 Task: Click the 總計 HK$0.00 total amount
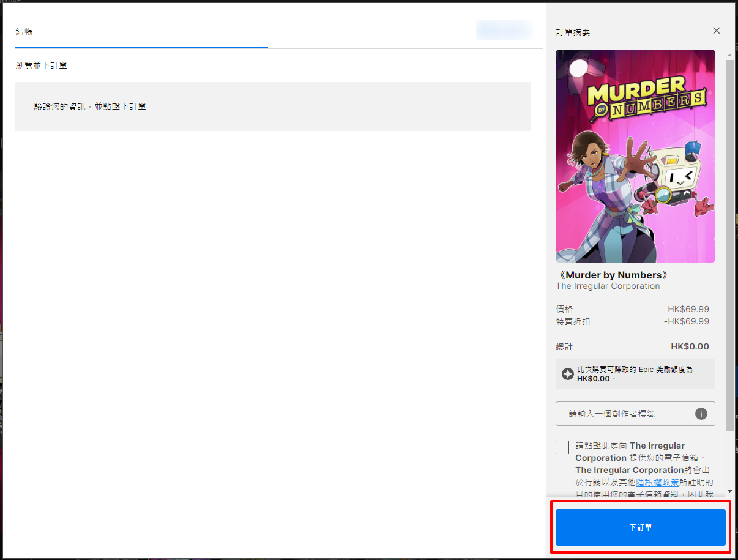tap(690, 346)
